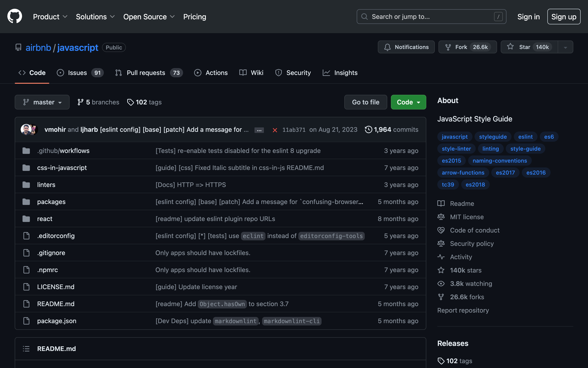This screenshot has height=368, width=588.
Task: Click the Pricing link
Action: pyautogui.click(x=195, y=17)
